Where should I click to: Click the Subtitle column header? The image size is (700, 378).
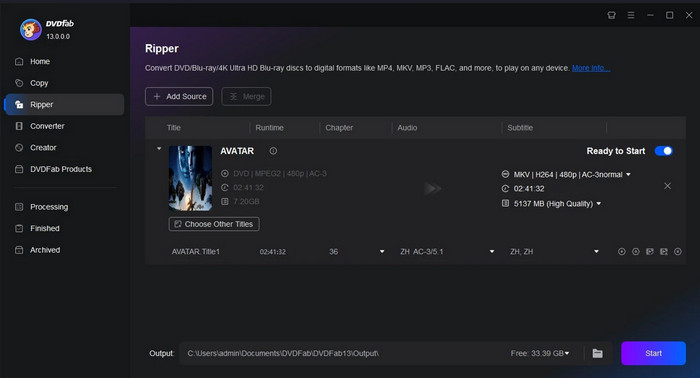520,128
